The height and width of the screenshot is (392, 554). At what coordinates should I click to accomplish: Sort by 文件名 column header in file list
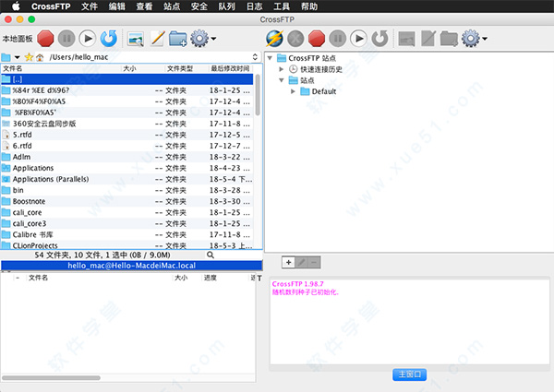(x=61, y=68)
